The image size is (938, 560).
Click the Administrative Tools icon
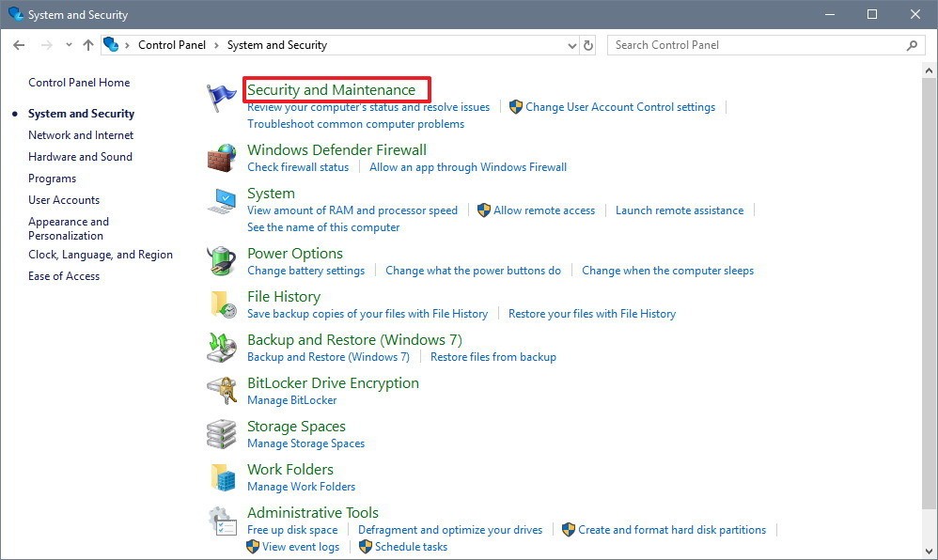point(222,521)
